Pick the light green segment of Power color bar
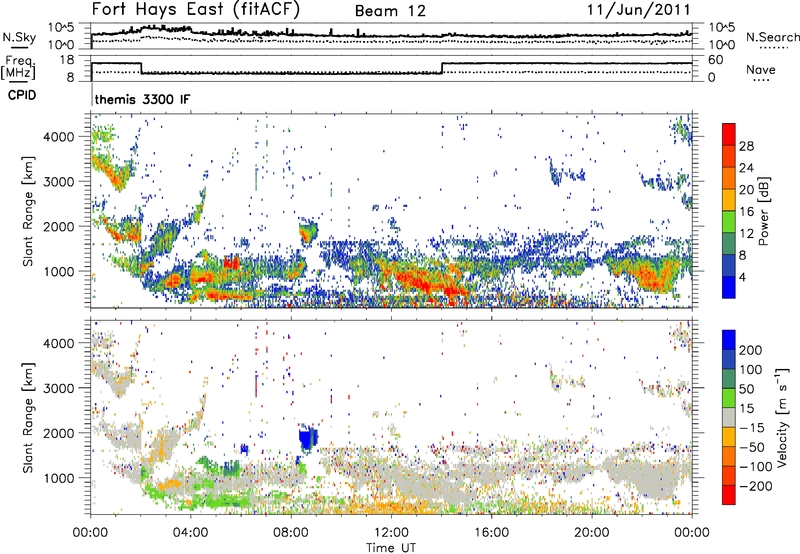 tap(729, 222)
